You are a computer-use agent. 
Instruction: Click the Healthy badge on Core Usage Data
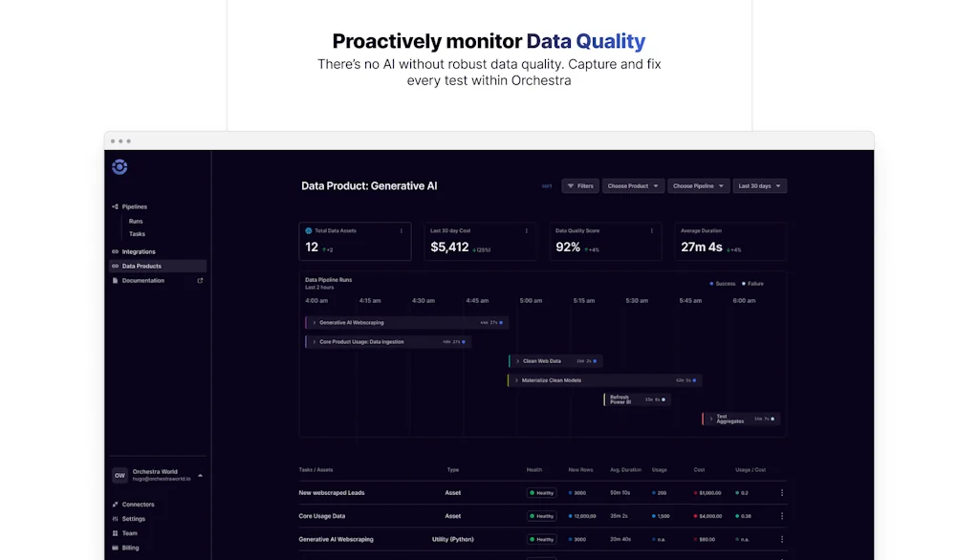point(542,516)
